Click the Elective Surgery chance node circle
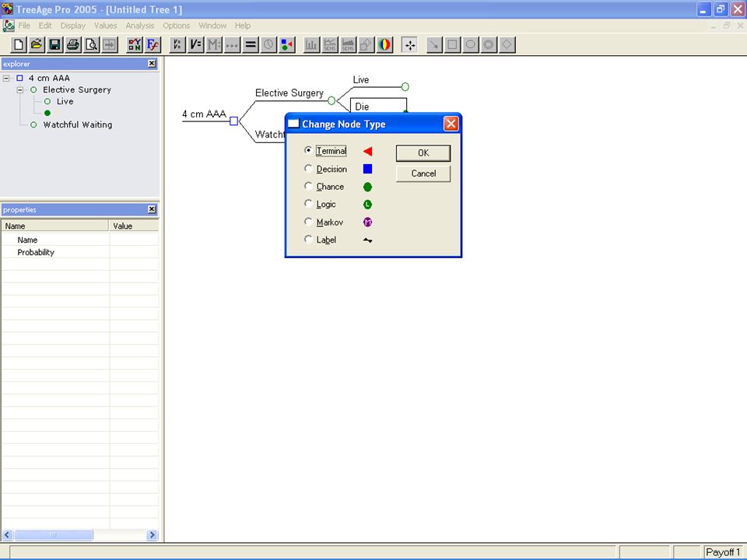Viewport: 747px width, 560px height. [x=331, y=100]
